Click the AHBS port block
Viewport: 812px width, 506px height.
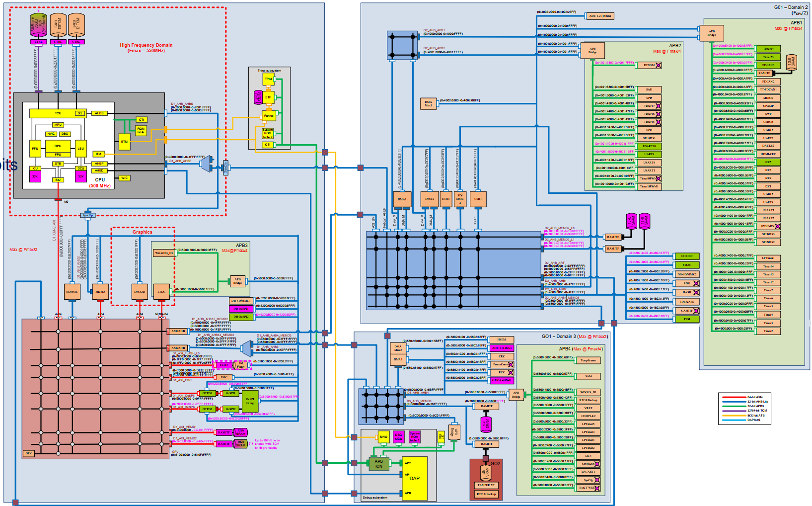pos(99,113)
